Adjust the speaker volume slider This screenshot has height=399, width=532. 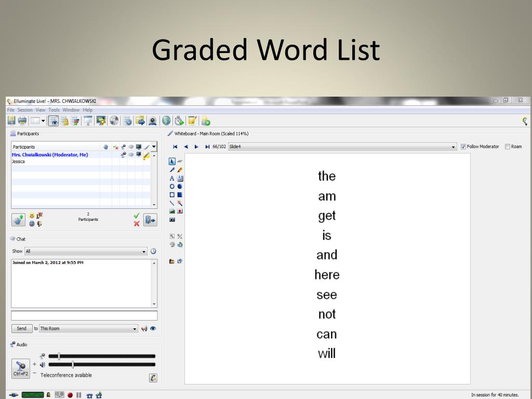[73, 365]
